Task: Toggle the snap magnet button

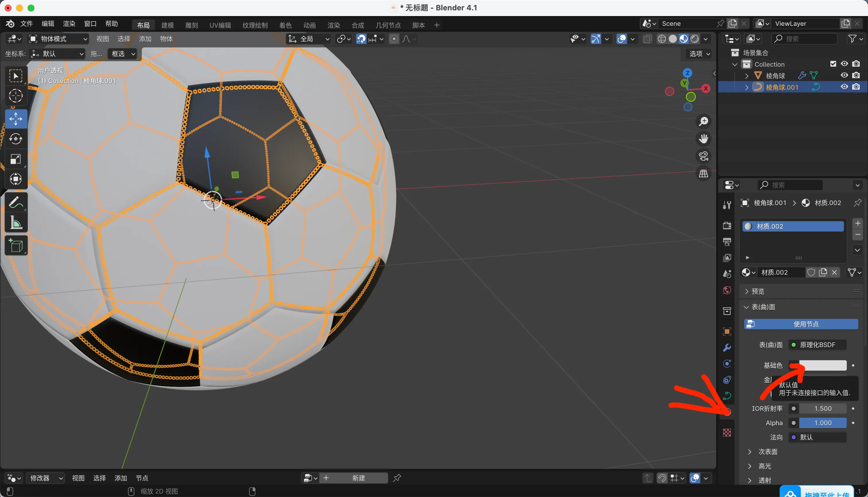Action: click(x=361, y=39)
